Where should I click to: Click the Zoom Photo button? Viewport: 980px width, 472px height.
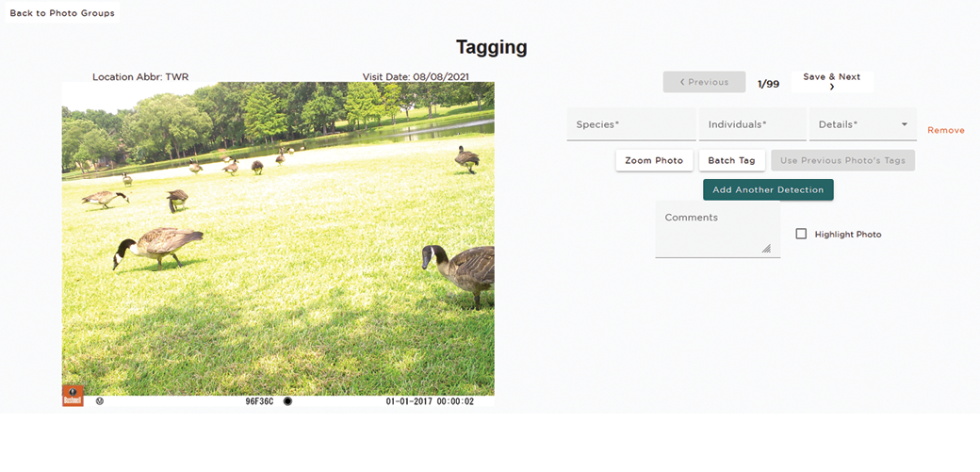pyautogui.click(x=654, y=160)
